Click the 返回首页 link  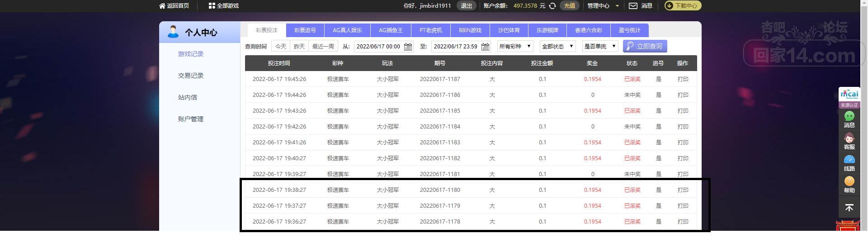tap(178, 6)
